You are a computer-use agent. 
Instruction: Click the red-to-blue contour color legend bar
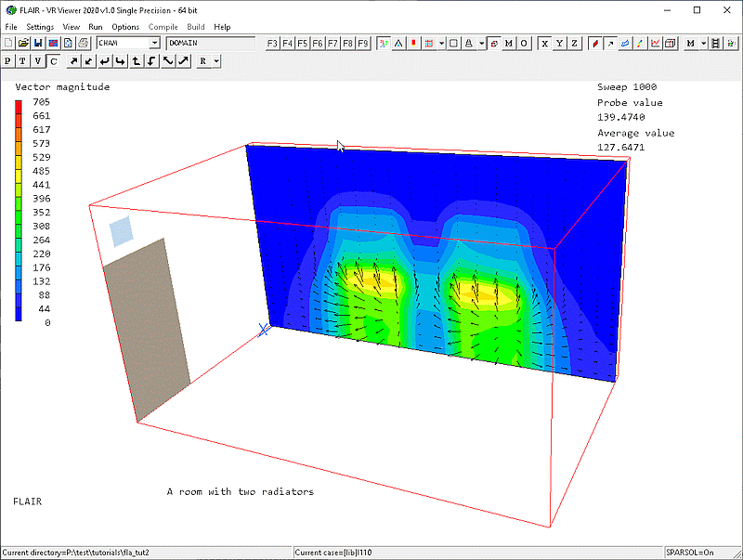pos(20,211)
